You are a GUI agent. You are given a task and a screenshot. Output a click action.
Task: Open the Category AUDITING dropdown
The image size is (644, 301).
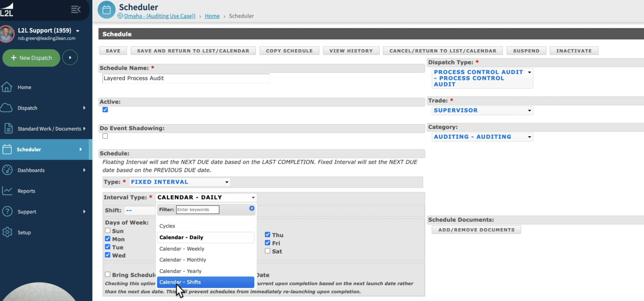pyautogui.click(x=482, y=137)
